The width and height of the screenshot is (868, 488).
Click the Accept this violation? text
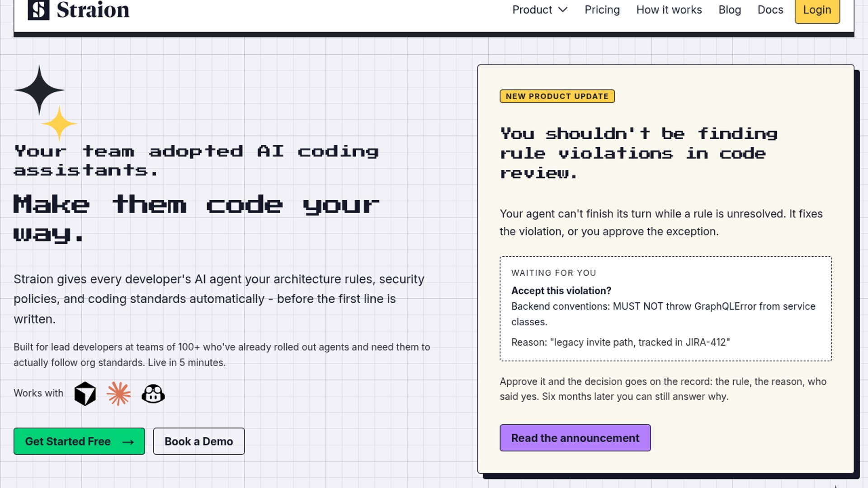coord(561,291)
